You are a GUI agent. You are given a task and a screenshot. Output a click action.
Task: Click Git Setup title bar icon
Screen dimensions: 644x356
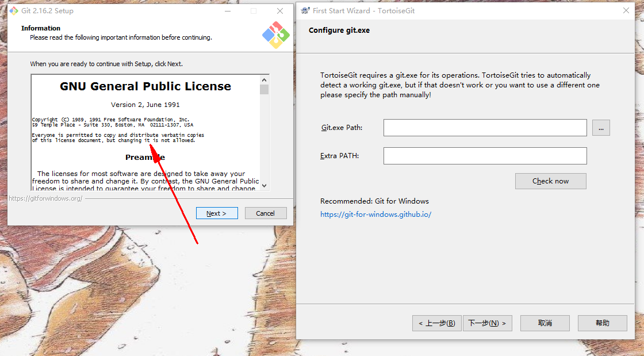point(14,11)
